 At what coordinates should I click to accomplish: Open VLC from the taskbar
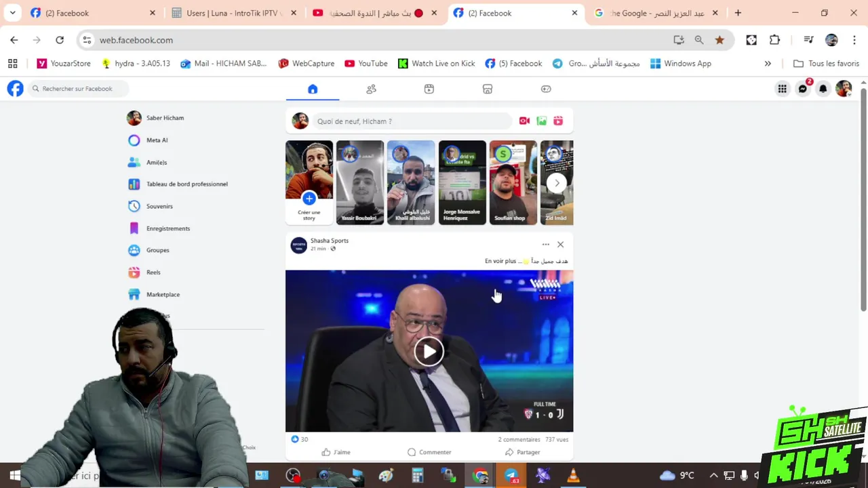coord(573,476)
